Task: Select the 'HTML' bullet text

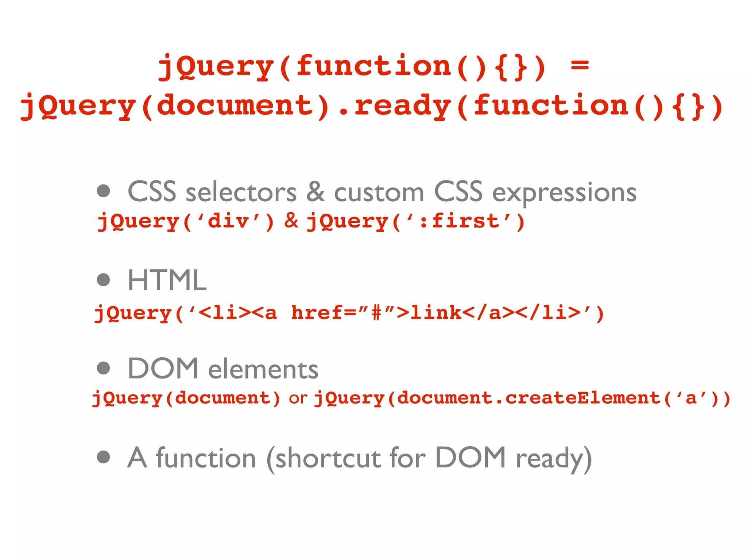Action: point(167,280)
